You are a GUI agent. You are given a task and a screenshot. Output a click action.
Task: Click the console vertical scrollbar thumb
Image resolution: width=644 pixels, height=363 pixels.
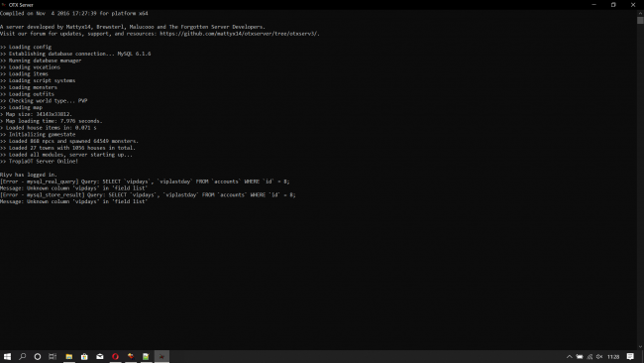[640, 21]
